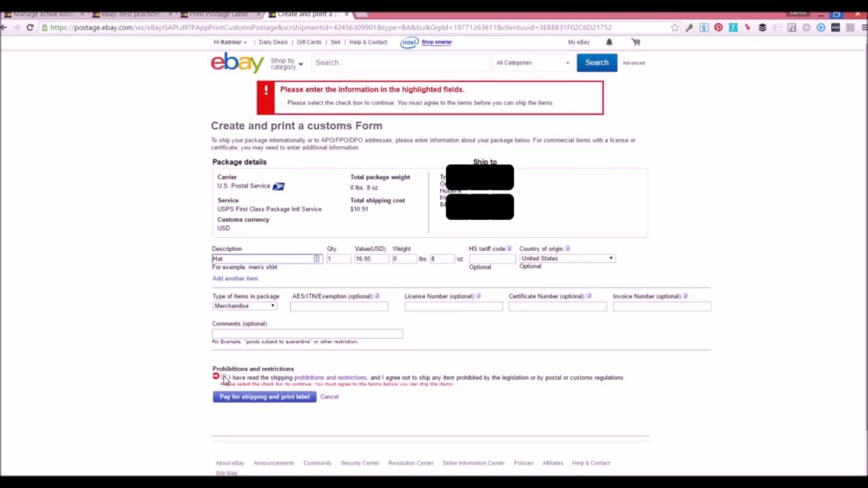Open the Sell menu link
Viewport: 868px width, 488px height.
pyautogui.click(x=335, y=42)
